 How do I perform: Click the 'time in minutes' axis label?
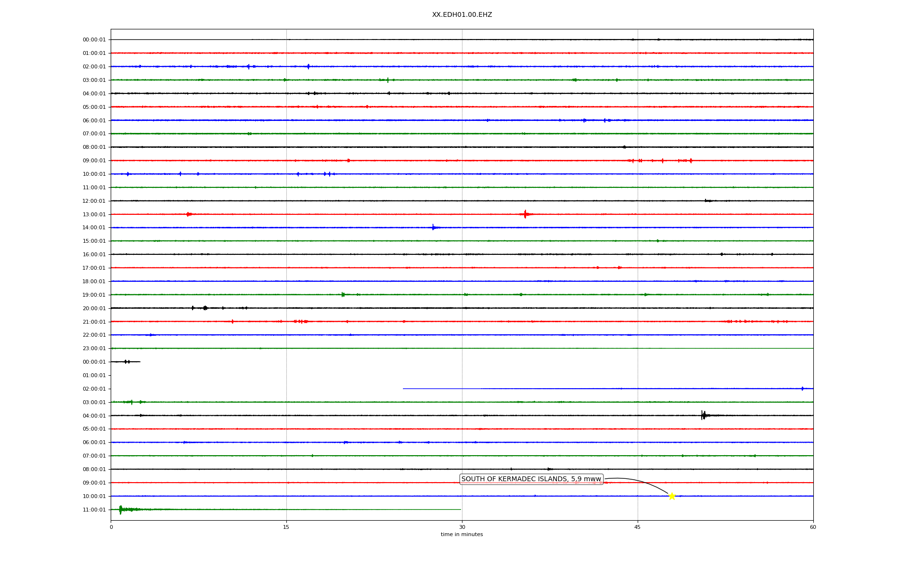[x=462, y=534]
